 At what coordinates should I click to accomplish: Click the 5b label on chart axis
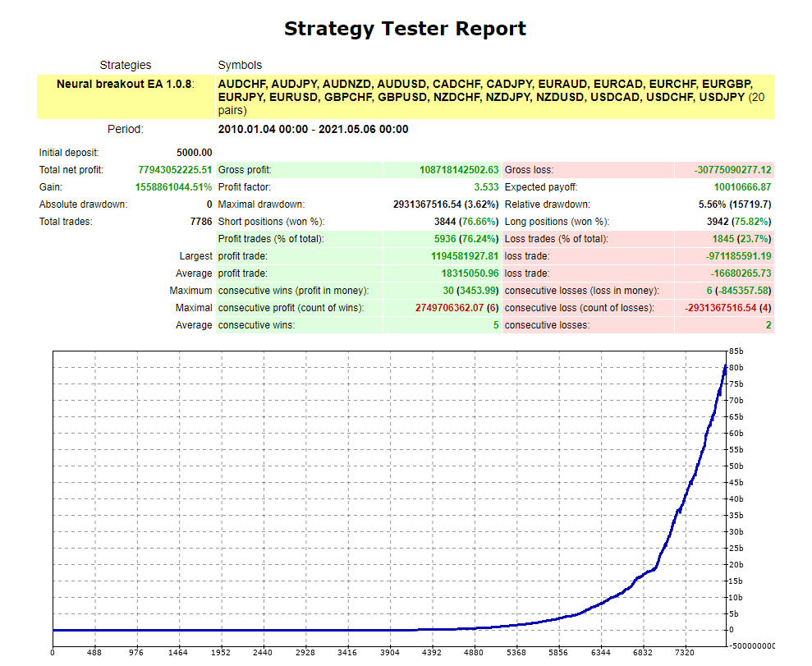734,614
